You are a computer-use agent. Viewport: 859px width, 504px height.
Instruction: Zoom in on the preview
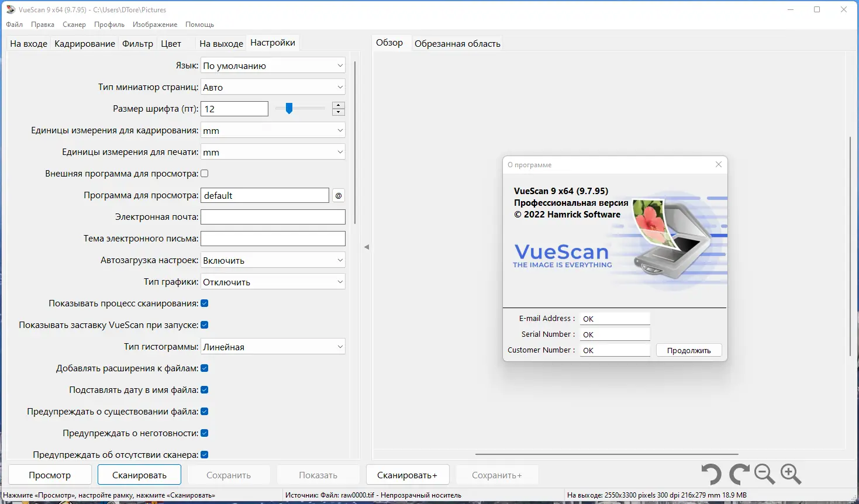pos(791,474)
